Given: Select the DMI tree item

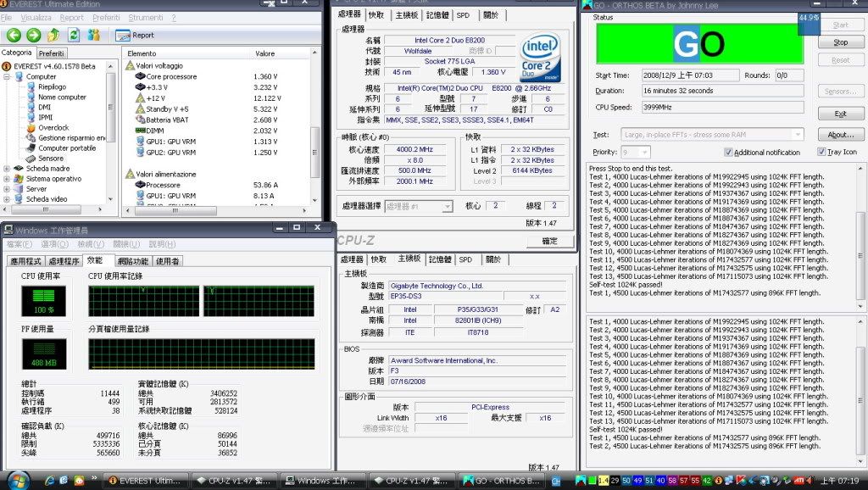Looking at the screenshot, I should 44,108.
